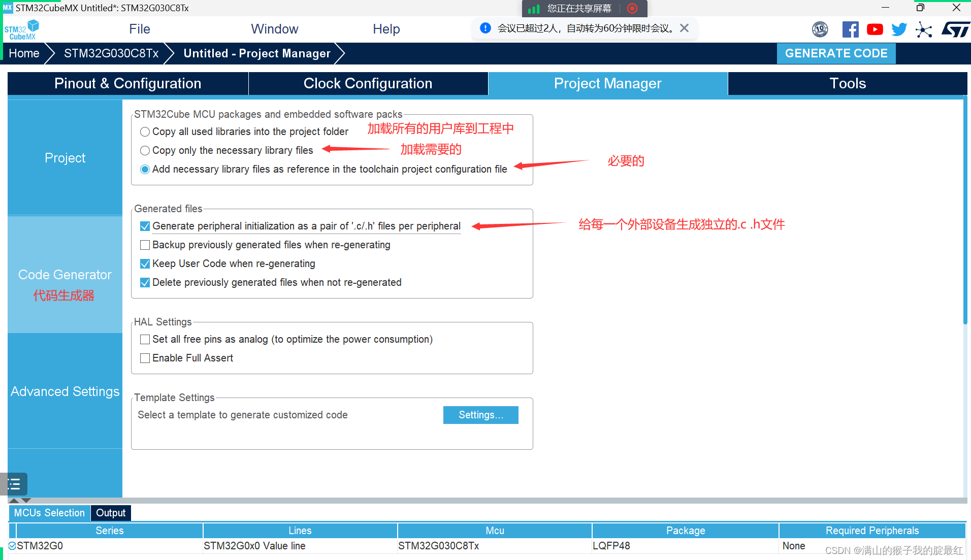
Task: Toggle Delete previously generated files checkbox
Action: tap(145, 283)
